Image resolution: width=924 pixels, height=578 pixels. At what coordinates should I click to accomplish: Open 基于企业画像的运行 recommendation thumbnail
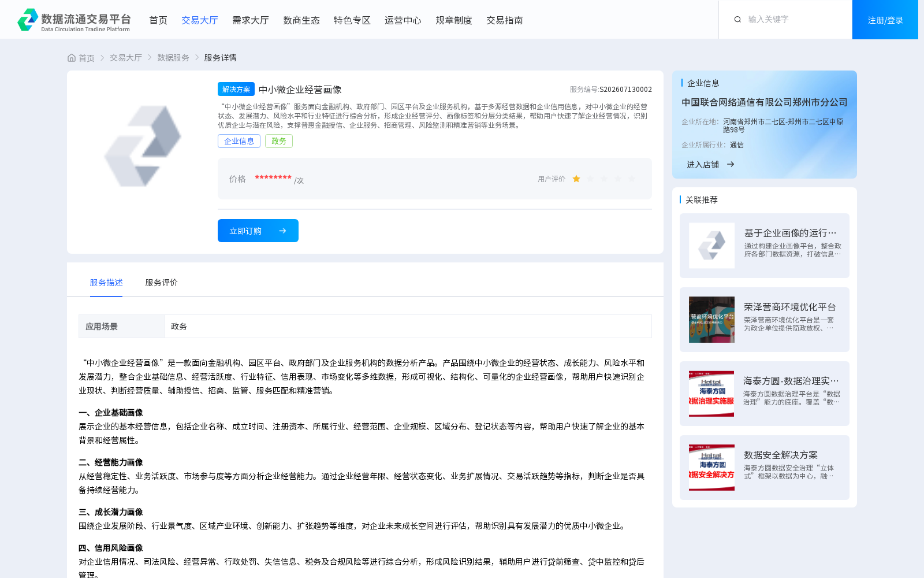pyautogui.click(x=711, y=246)
